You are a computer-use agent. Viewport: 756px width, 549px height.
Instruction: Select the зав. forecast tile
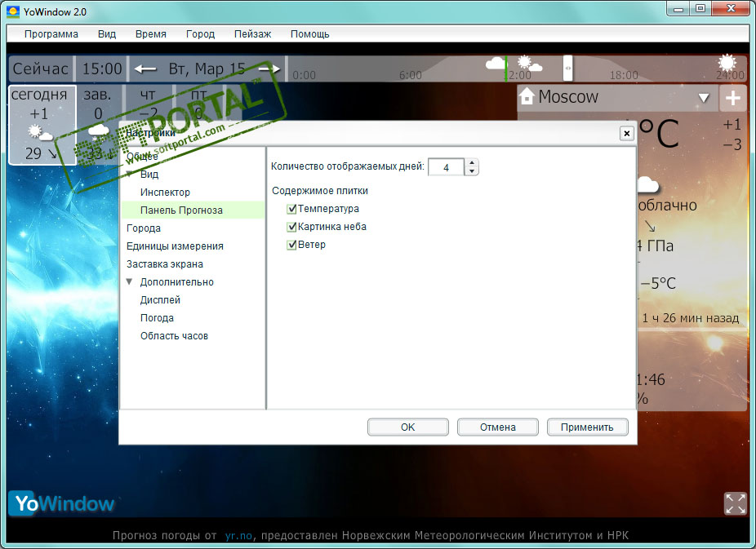tap(98, 125)
